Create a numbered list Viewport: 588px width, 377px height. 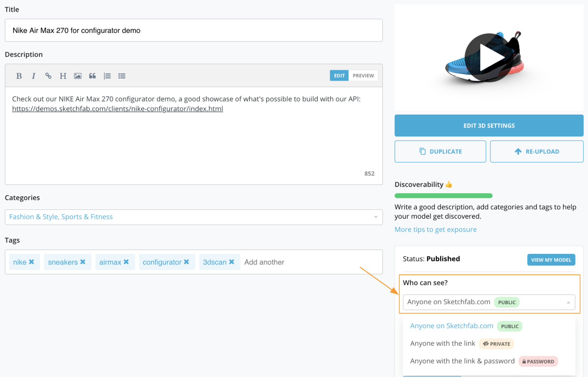(107, 76)
